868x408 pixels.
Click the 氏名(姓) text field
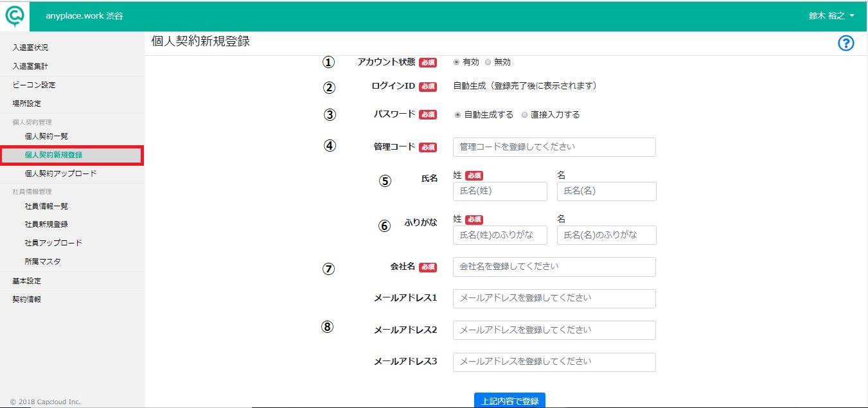[500, 191]
